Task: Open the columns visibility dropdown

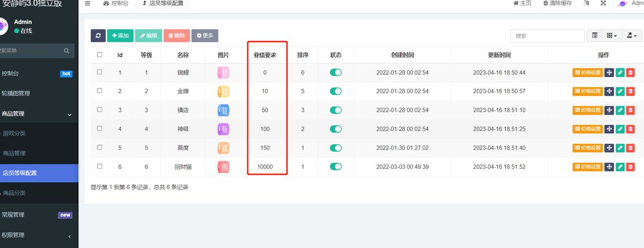Action: 611,36
